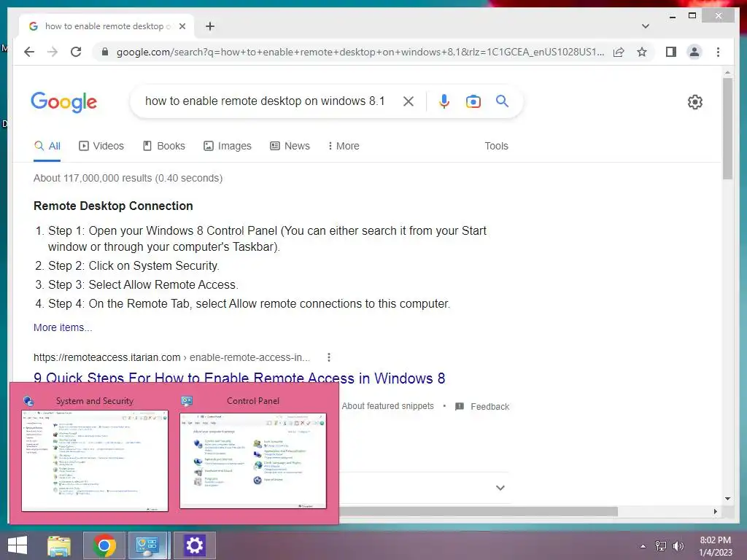This screenshot has width=747, height=560.
Task: Show hidden system tray icons
Action: tap(643, 546)
